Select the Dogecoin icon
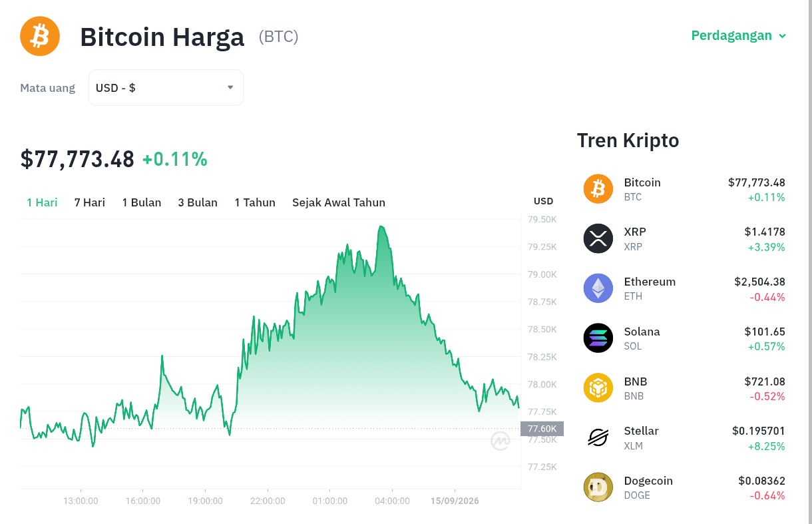The width and height of the screenshot is (812, 524). pos(598,487)
